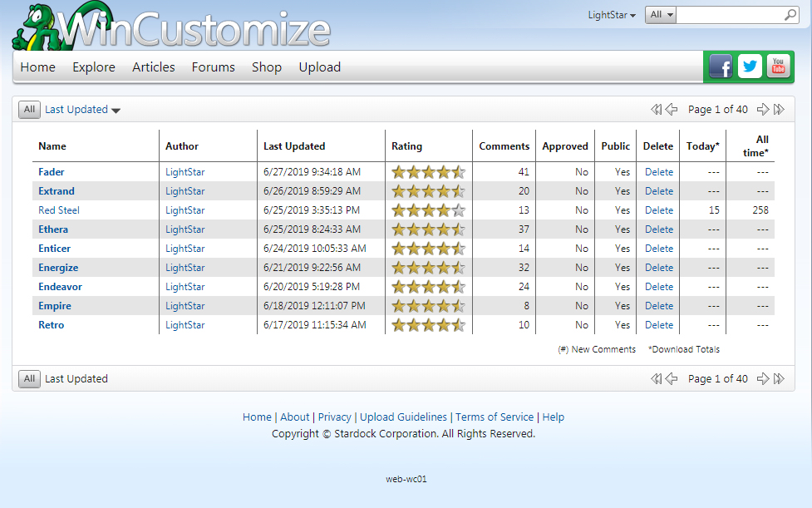Viewport: 812px width, 508px height.
Task: Click the star rating for Fader
Action: tap(428, 172)
